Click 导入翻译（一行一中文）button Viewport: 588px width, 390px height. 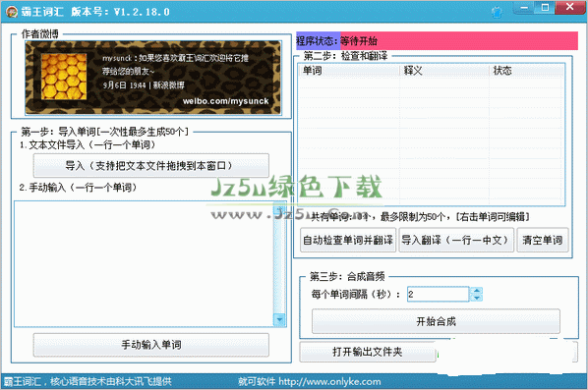coord(456,240)
